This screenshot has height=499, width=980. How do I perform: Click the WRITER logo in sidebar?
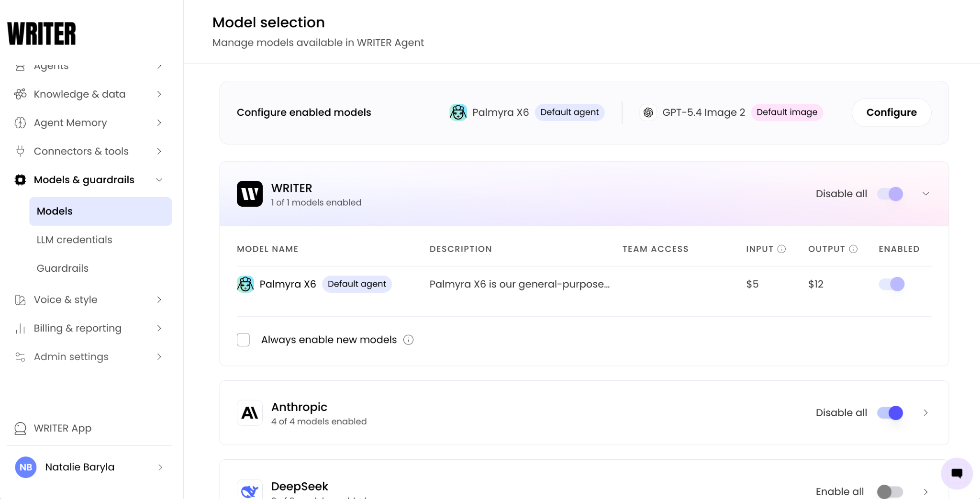42,33
